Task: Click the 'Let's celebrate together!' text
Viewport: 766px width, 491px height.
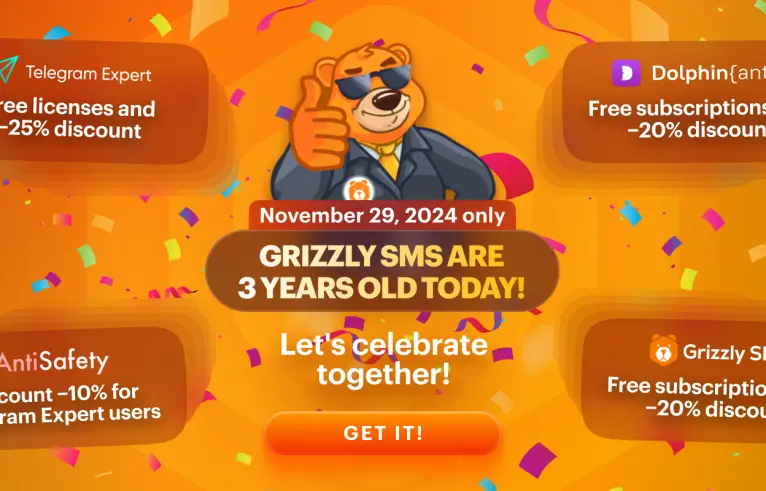Action: coord(383,359)
